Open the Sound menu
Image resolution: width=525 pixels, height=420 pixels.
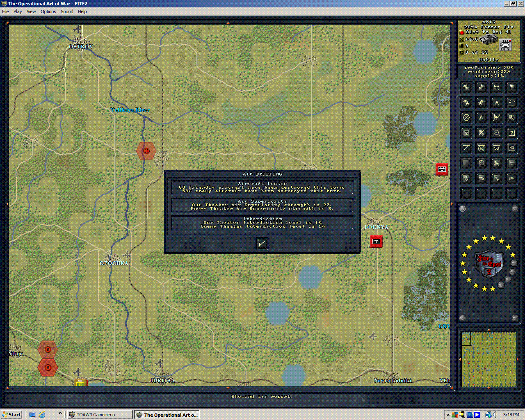[x=67, y=11]
